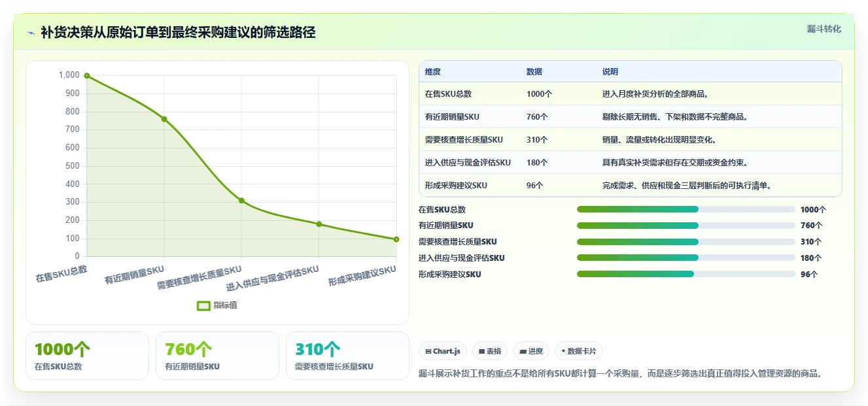
Task: Click description 完成需求、供应和现金三层判断后的可执行清单
Action: pyautogui.click(x=687, y=186)
